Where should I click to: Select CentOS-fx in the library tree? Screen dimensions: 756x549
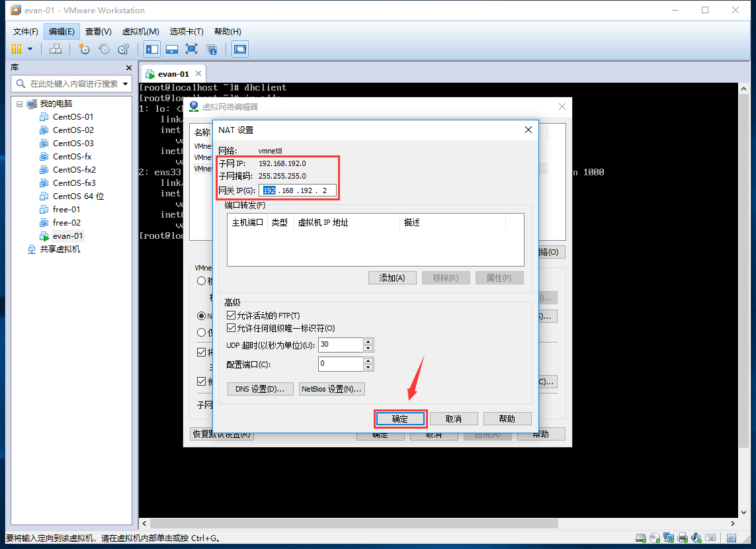click(72, 157)
